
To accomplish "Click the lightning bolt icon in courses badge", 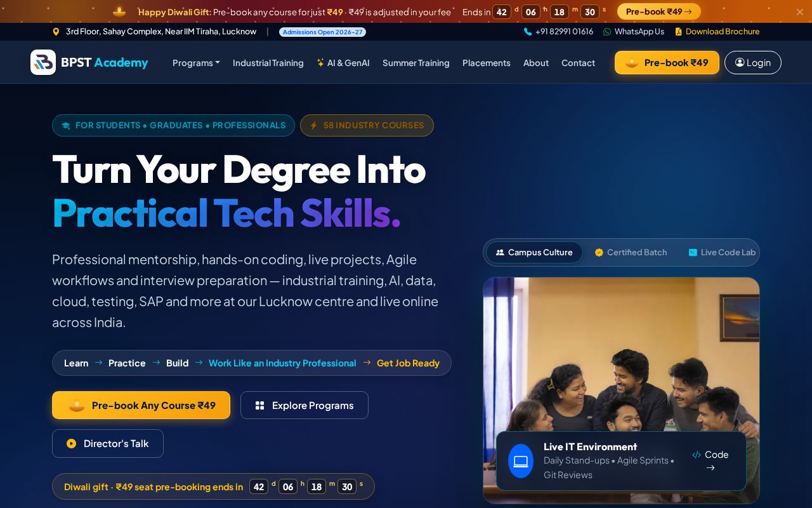I will 313,126.
